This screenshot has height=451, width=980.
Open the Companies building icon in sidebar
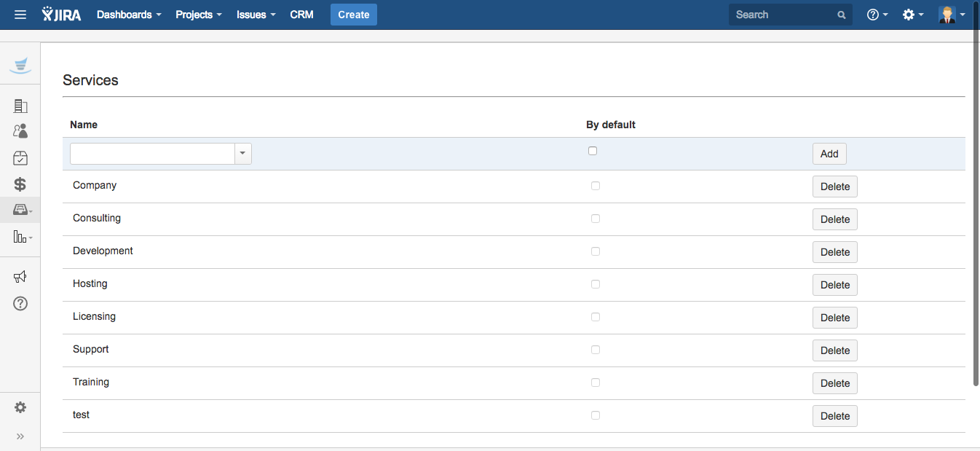pos(20,106)
